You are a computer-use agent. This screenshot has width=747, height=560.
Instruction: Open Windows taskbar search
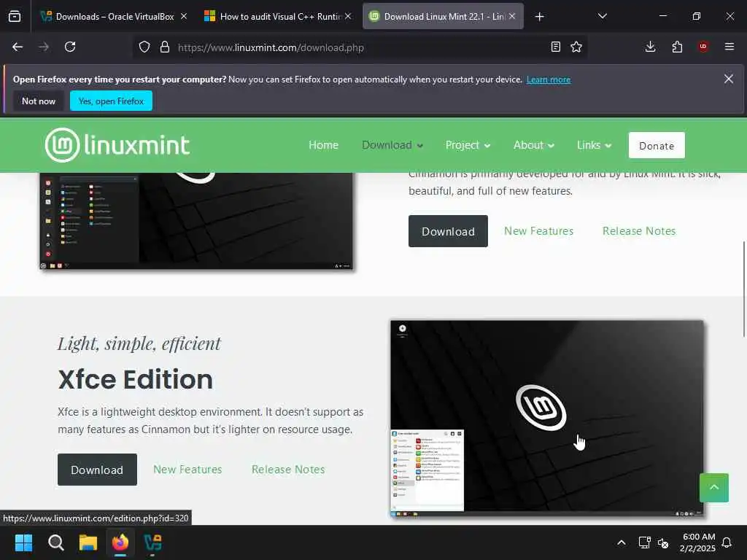(55, 542)
